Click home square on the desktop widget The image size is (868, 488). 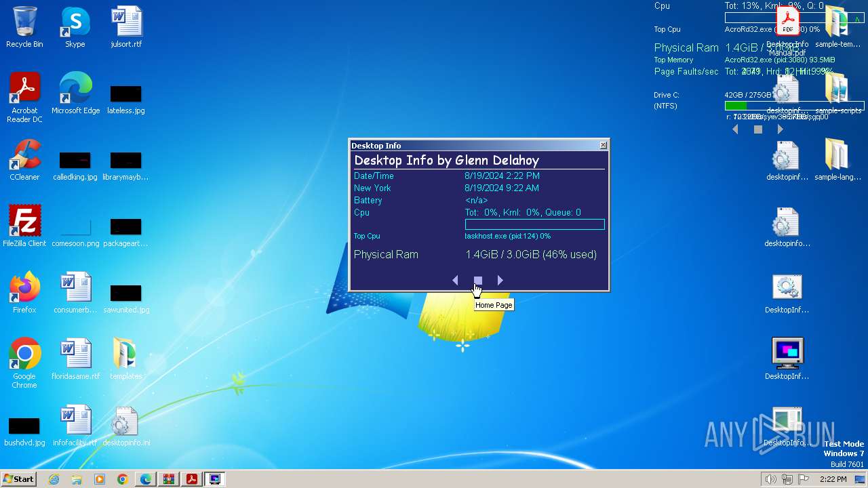pos(758,129)
